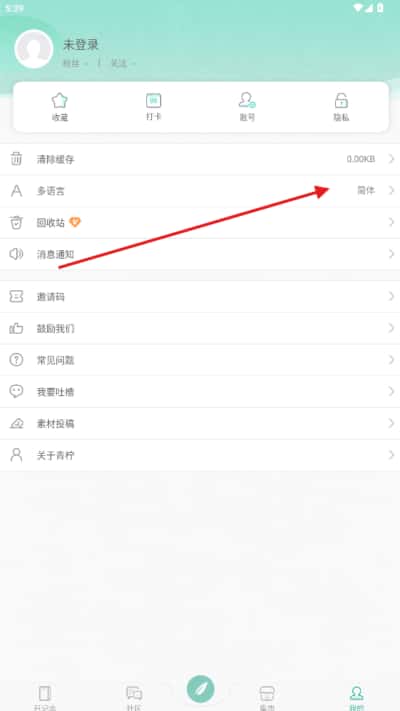Viewport: 400px width, 711px height.
Task: Tap the trash can icon beside 清除缓存
Action: tap(16, 159)
